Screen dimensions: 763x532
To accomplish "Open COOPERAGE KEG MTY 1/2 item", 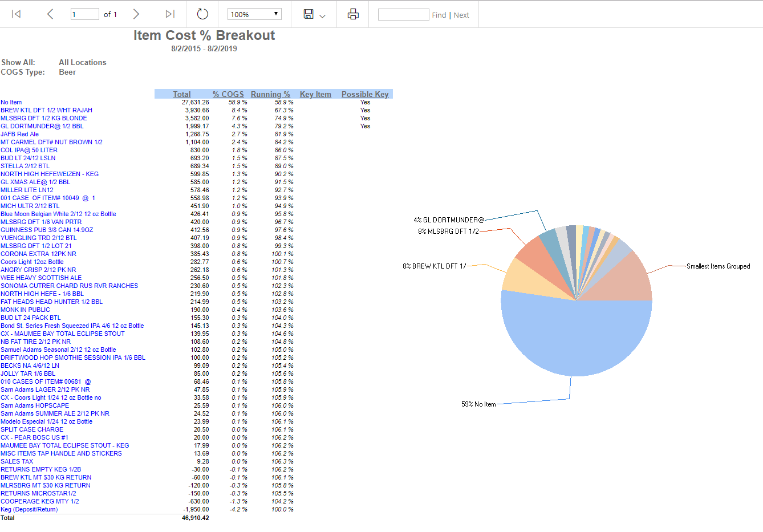I will (40, 502).
